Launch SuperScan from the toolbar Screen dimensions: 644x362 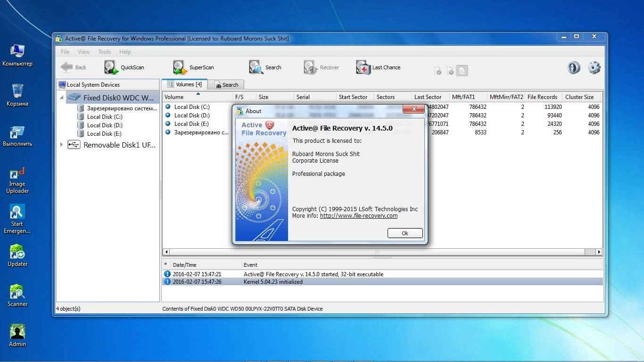[x=193, y=67]
